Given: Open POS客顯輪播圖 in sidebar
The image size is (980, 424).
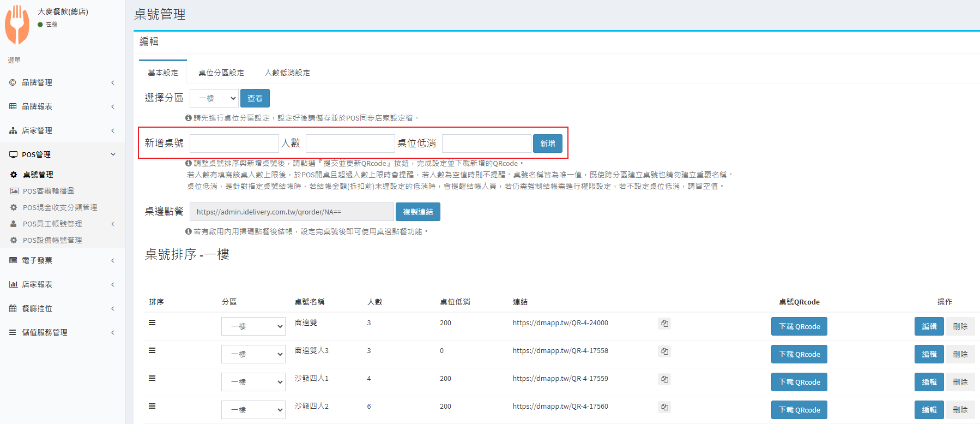Looking at the screenshot, I should click(48, 191).
